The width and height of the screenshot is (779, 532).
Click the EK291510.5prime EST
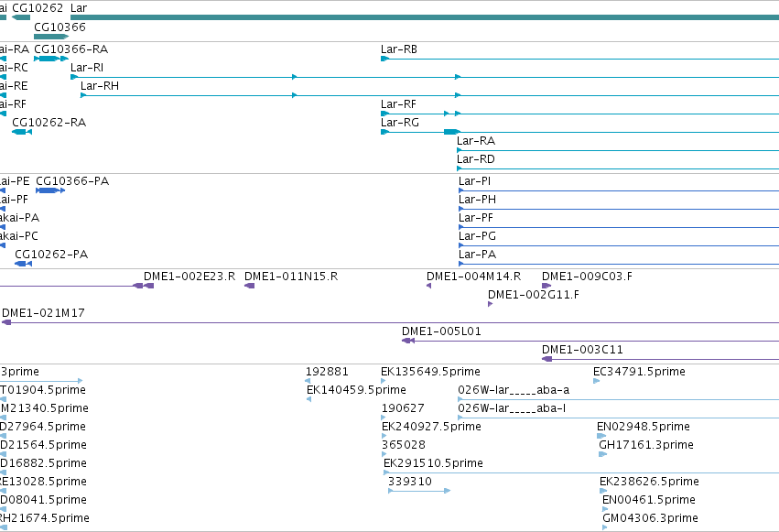tap(581, 472)
